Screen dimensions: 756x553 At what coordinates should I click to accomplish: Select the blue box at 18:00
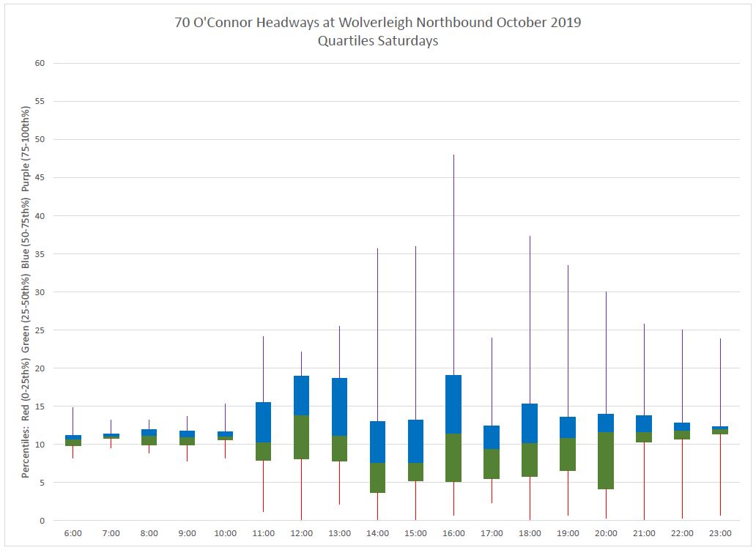click(x=530, y=423)
